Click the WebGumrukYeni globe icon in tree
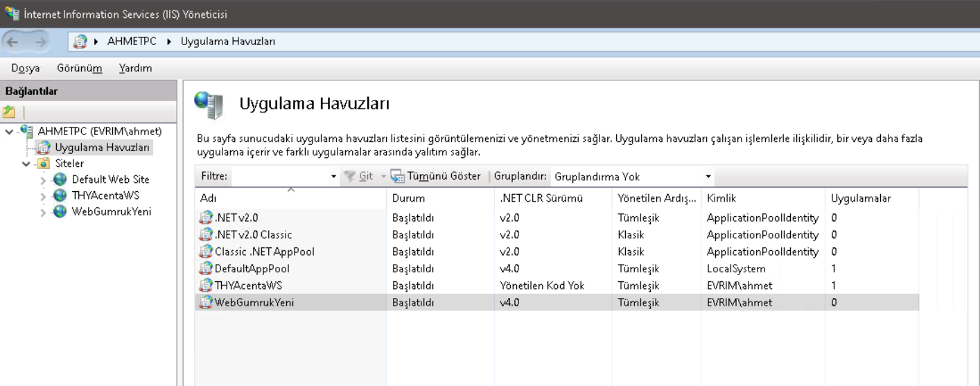This screenshot has width=980, height=386. tap(60, 211)
